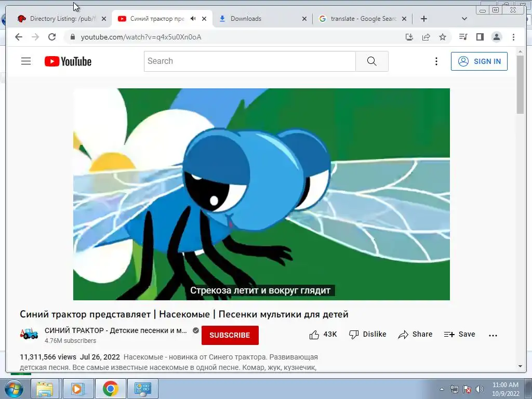This screenshot has width=532, height=399.
Task: Click the 11,311,566 views text
Action: pos(48,357)
